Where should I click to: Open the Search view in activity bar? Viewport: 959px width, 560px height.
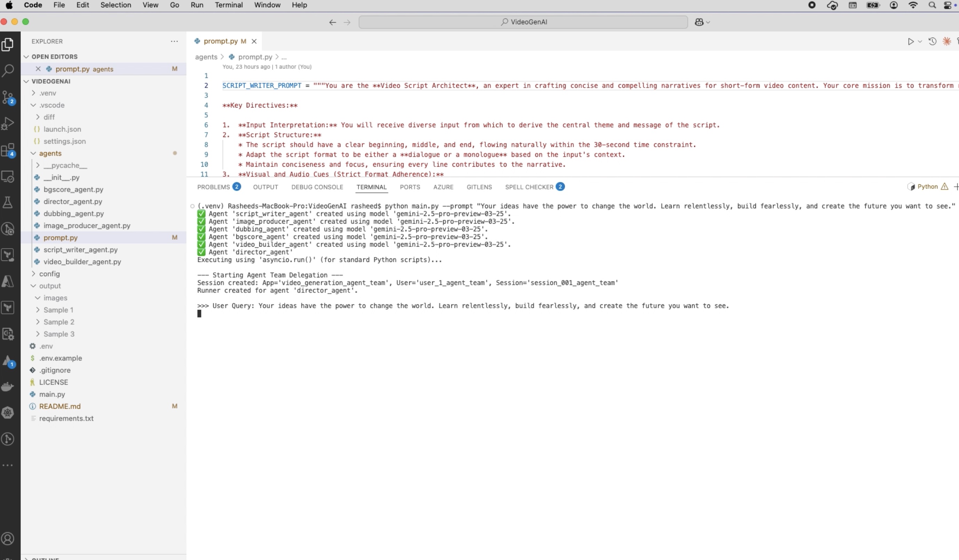coord(8,70)
